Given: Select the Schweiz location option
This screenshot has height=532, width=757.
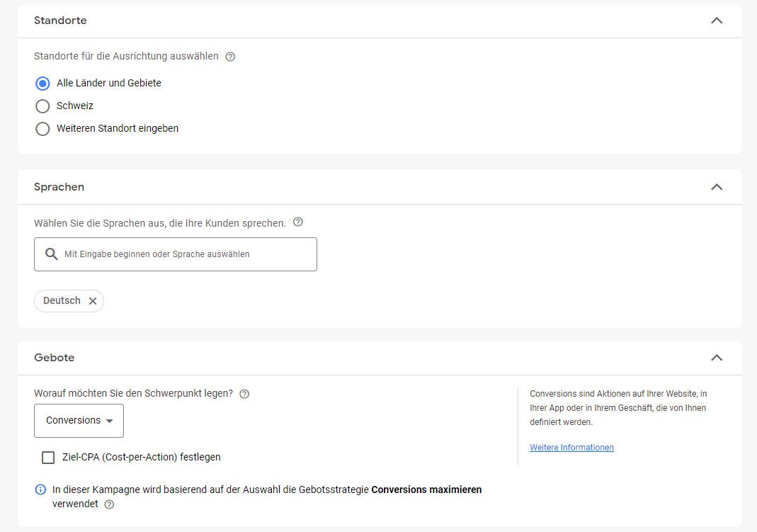Looking at the screenshot, I should [x=42, y=106].
